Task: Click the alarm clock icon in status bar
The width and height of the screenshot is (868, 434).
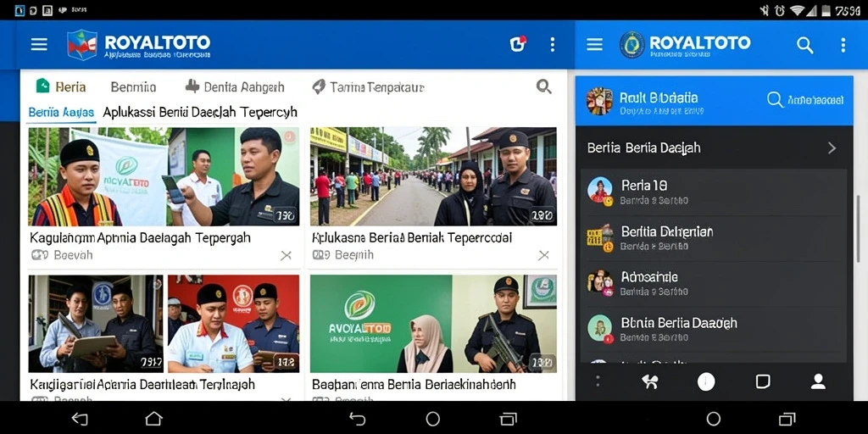Action: tap(780, 10)
